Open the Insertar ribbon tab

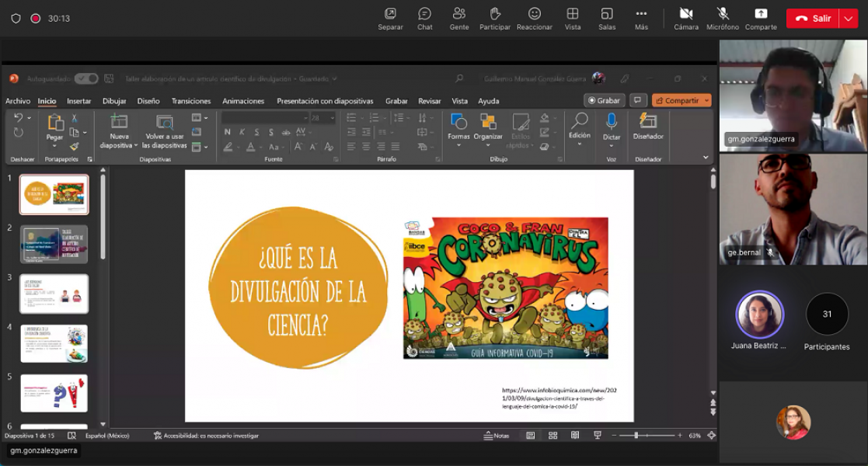(78, 101)
